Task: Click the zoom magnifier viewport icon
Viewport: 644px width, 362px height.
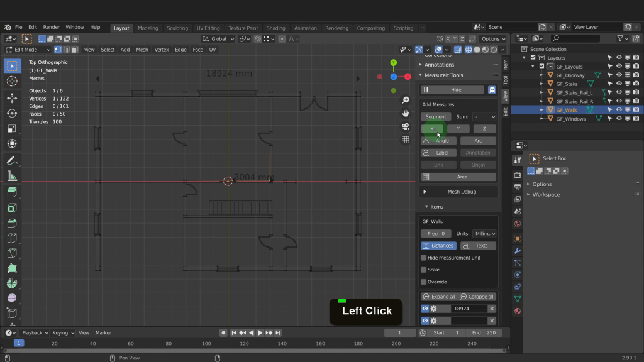Action: (406, 101)
